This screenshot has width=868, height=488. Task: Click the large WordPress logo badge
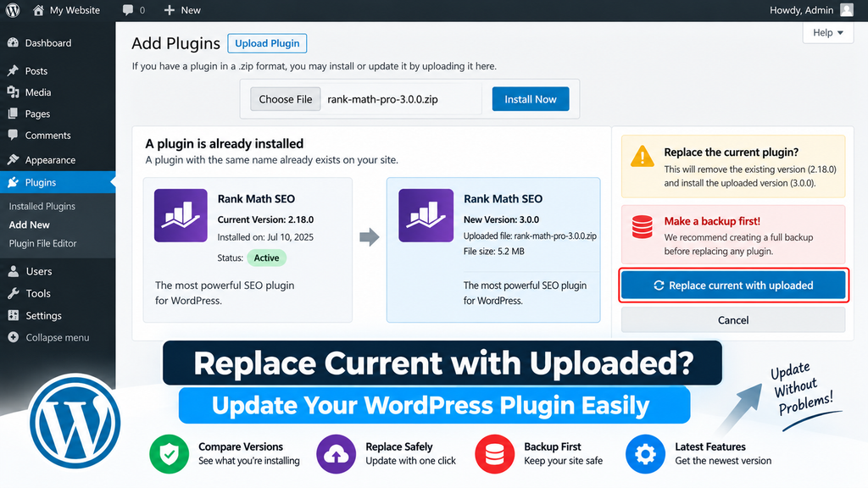[x=75, y=422]
